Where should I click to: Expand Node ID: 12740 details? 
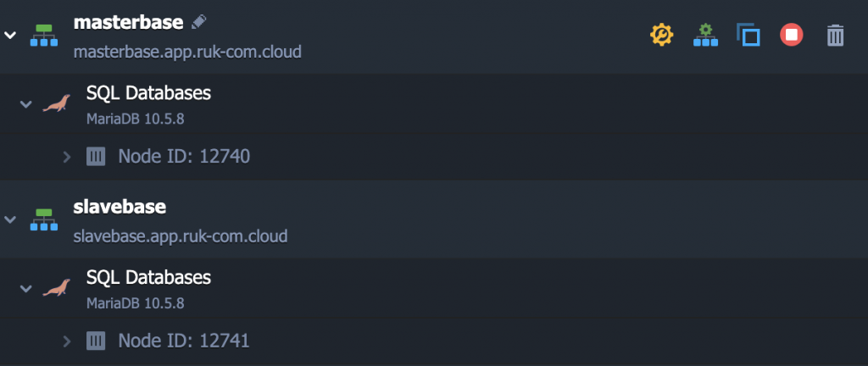pyautogui.click(x=67, y=156)
